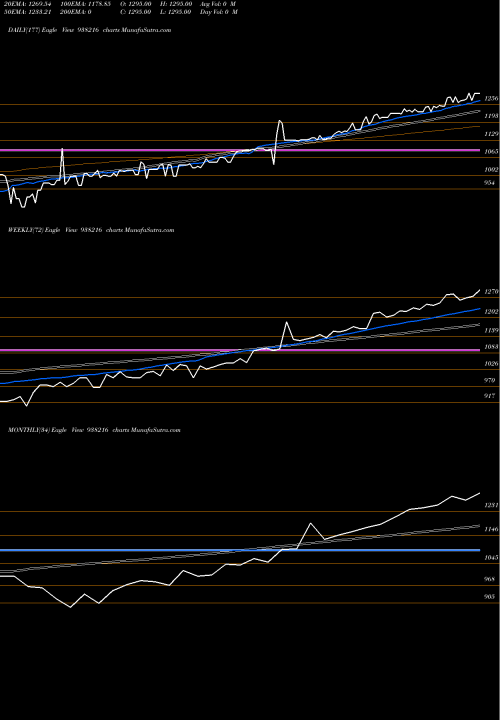500x720 pixels.
Task: Click the close price 'C:' value
Action: [135, 12]
